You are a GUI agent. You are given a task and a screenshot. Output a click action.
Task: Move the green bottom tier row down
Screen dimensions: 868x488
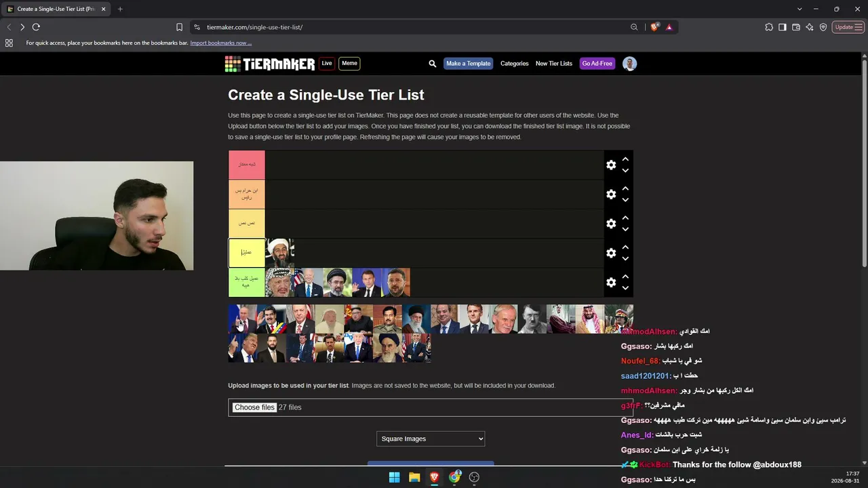pyautogui.click(x=625, y=287)
